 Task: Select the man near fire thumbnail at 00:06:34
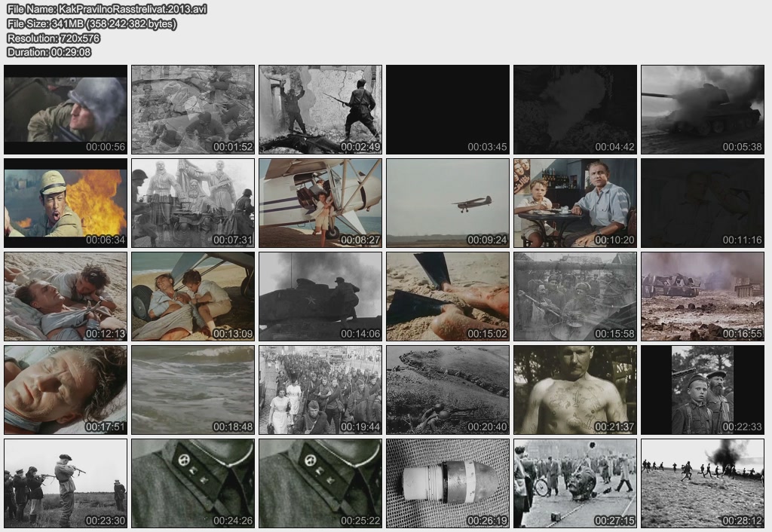tap(66, 203)
